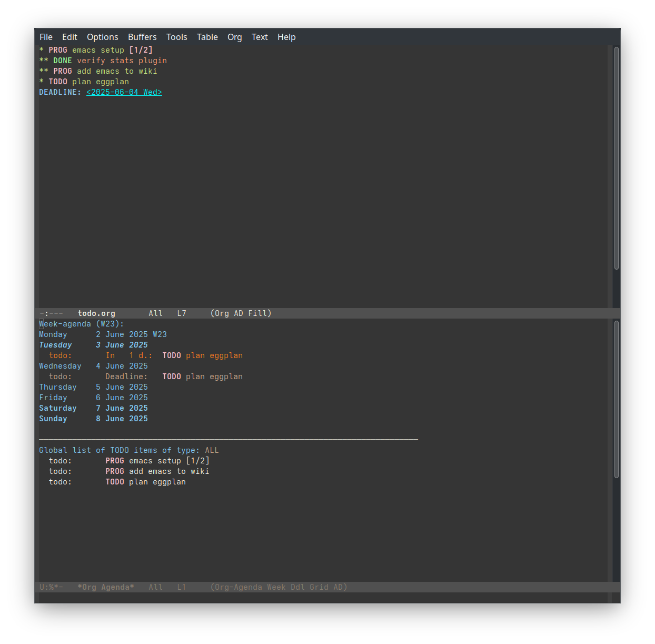The image size is (655, 644).
Task: Click the *Org Agenda* buffer name in mode line
Action: (105, 587)
